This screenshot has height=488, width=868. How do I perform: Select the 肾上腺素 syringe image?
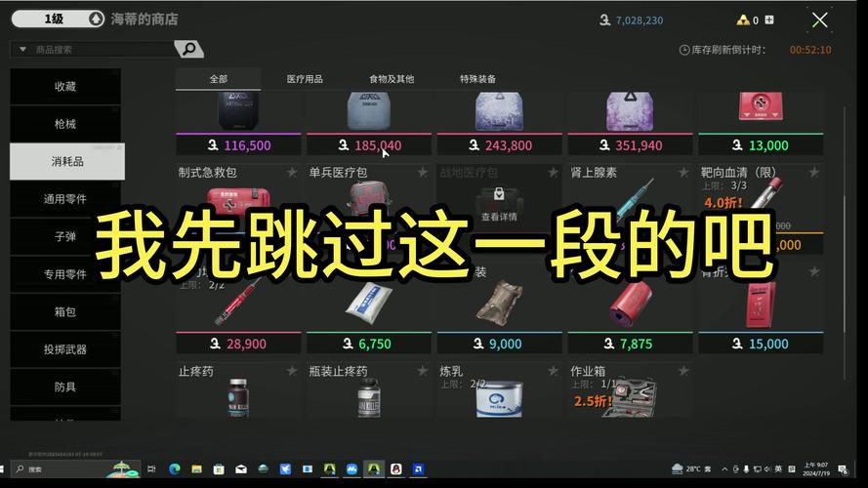pyautogui.click(x=635, y=200)
